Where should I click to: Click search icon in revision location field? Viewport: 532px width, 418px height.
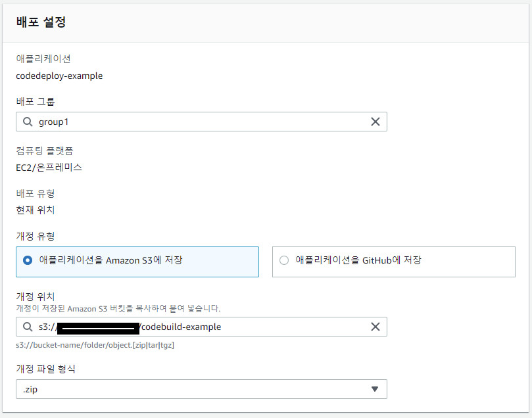pyautogui.click(x=28, y=327)
